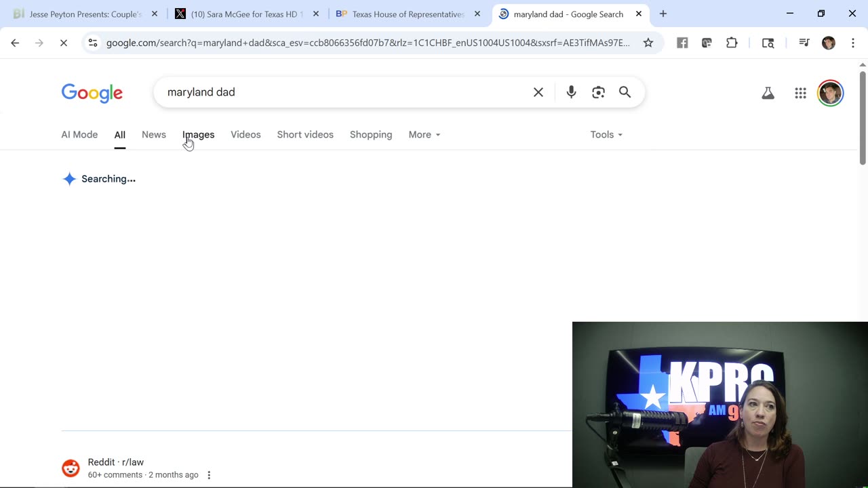868x488 pixels.
Task: Select AI Mode search tab
Action: click(79, 134)
